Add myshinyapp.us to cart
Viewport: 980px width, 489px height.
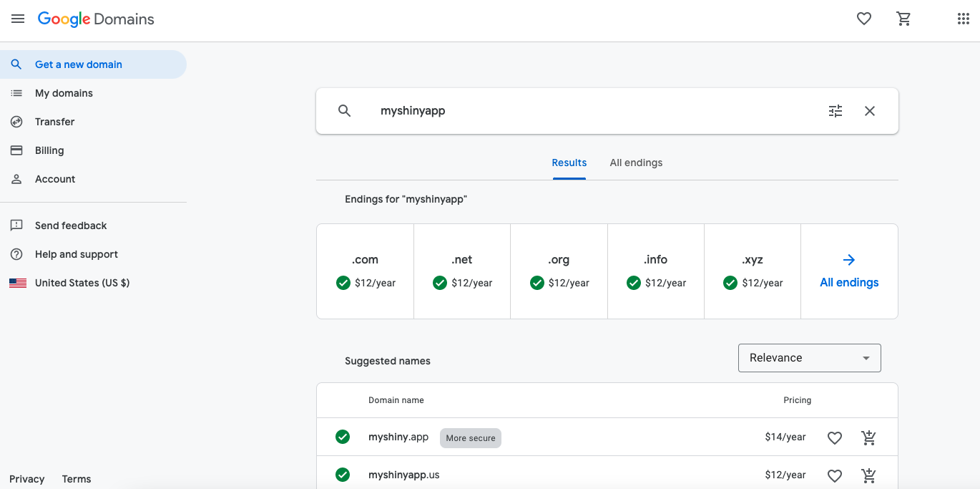click(869, 475)
